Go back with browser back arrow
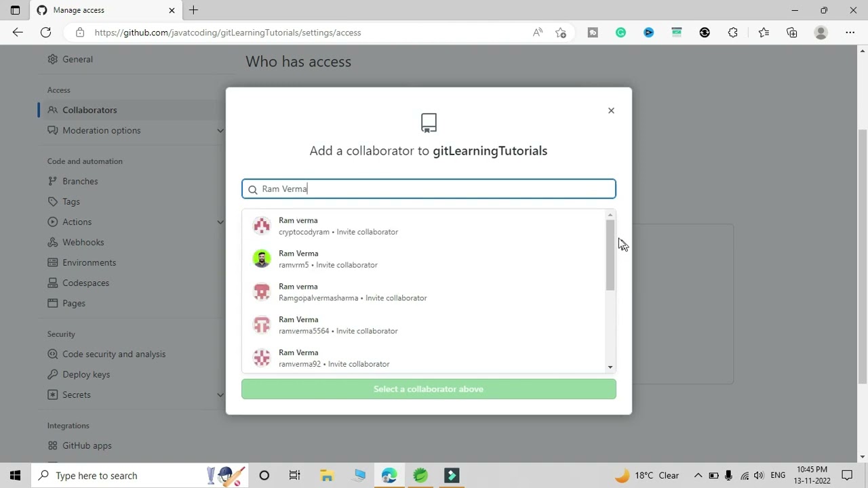Screen dimensions: 868x488 click(18, 33)
